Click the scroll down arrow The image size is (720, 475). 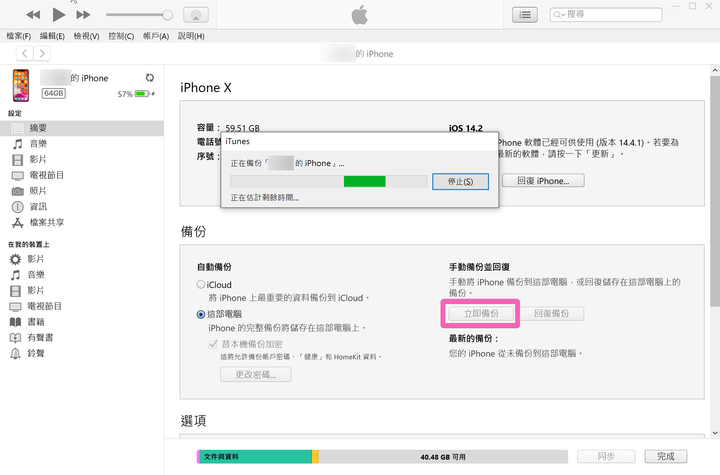[715, 433]
